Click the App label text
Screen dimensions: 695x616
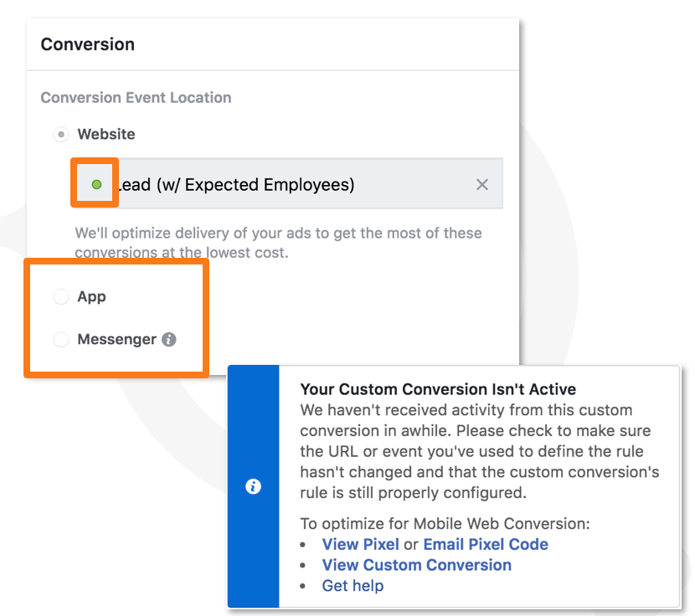[92, 296]
